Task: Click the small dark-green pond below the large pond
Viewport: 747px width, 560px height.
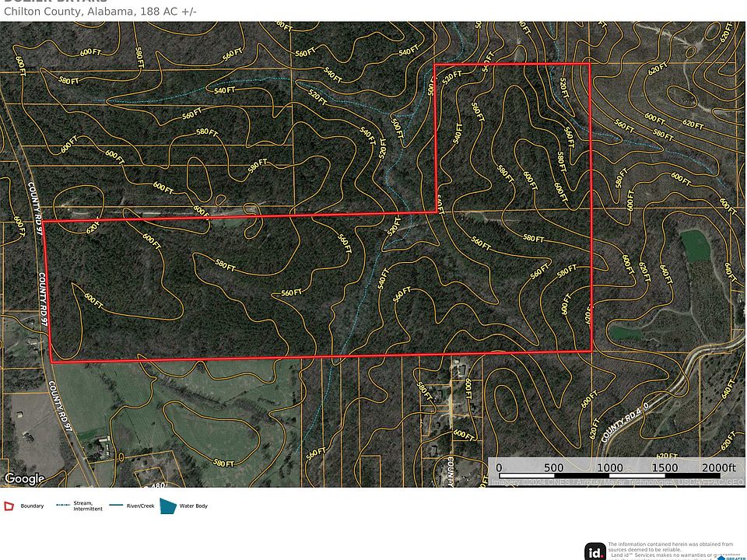Action: [626, 334]
